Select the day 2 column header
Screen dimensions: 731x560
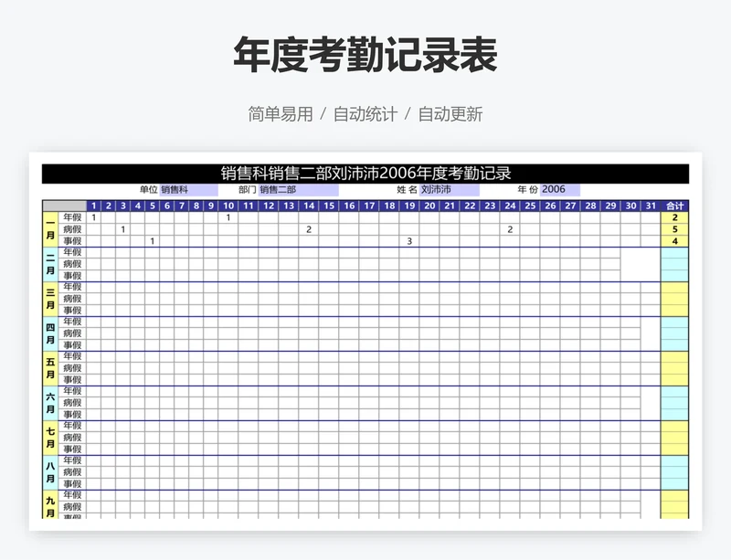click(108, 206)
